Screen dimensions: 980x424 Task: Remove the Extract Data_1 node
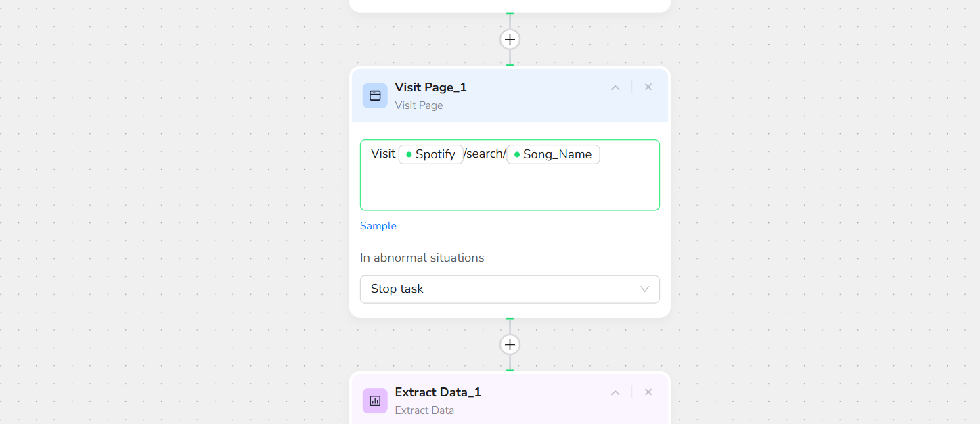pos(648,392)
